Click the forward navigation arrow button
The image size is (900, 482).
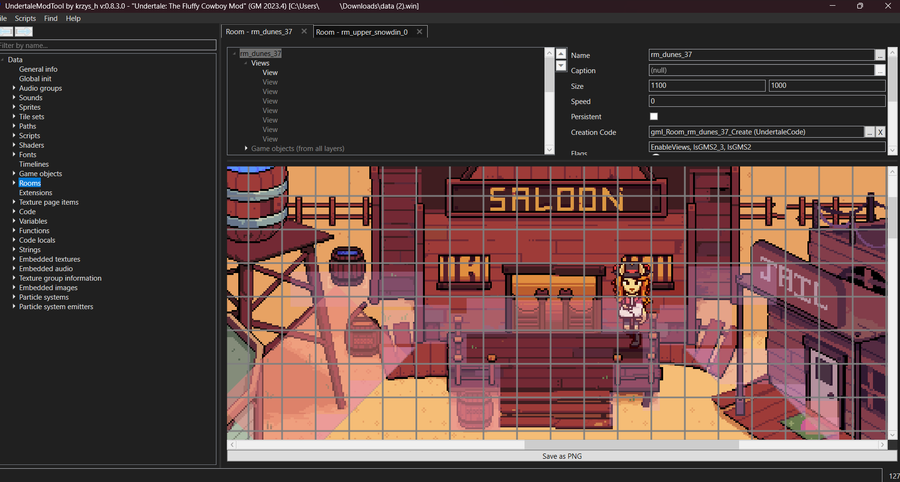coord(24,32)
